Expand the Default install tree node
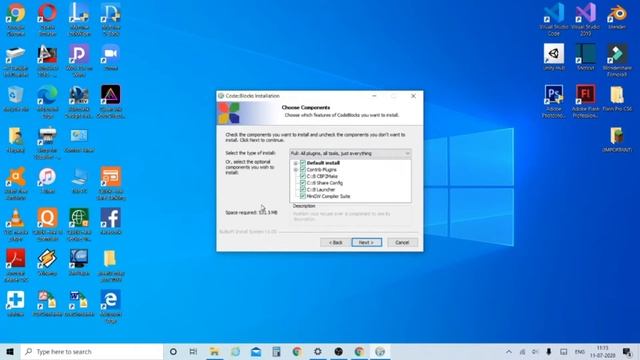 click(x=296, y=163)
